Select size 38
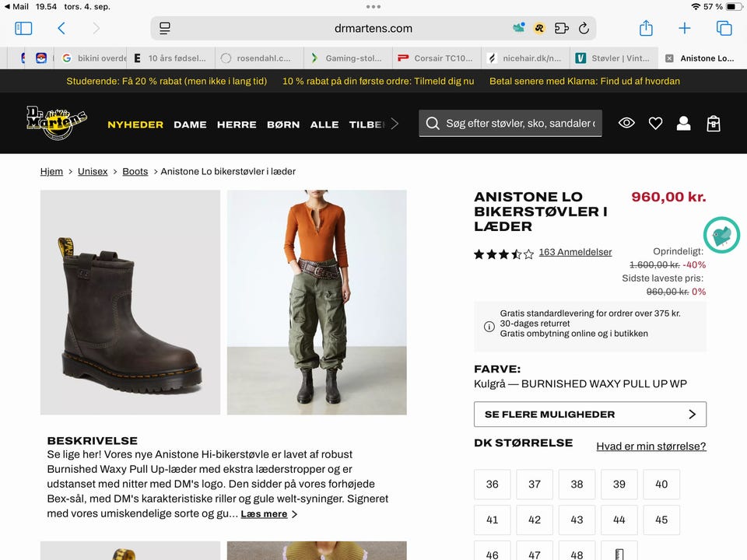This screenshot has width=747, height=560. (576, 484)
